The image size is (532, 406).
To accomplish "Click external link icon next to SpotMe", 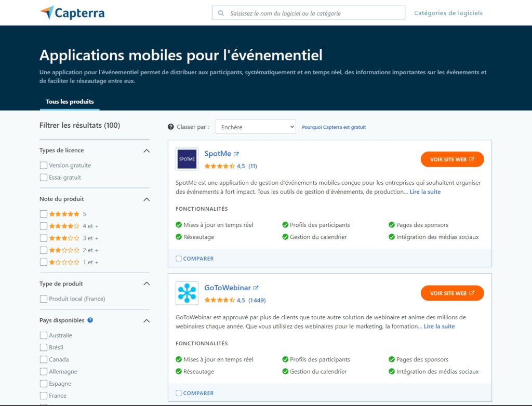I will [236, 154].
